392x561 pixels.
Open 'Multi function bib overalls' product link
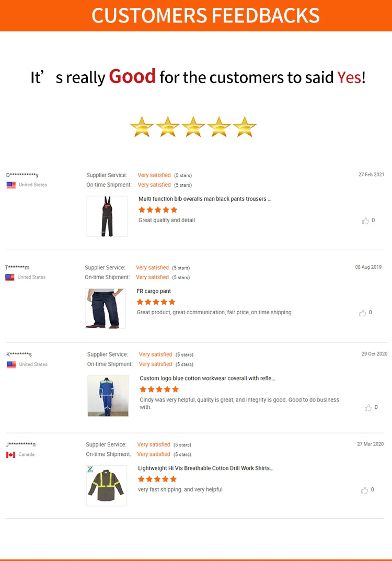click(205, 199)
